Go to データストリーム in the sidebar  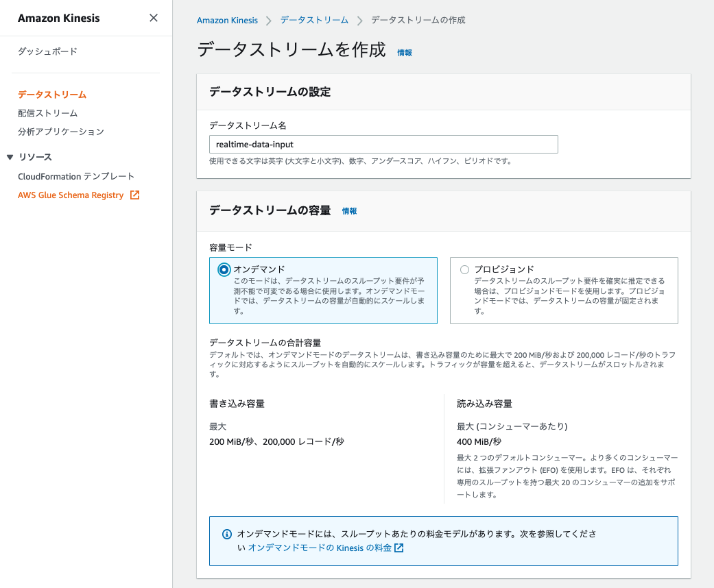52,95
